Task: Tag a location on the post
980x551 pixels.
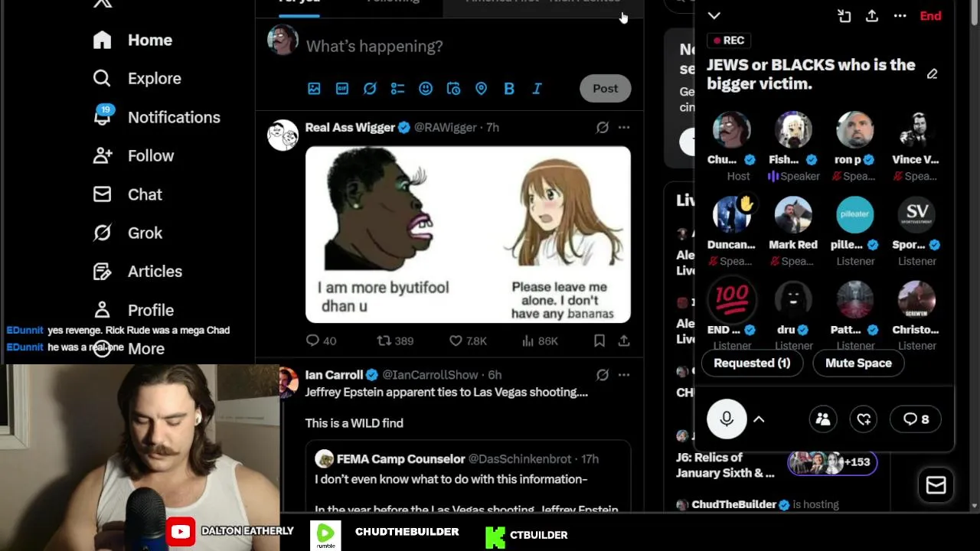Action: [x=481, y=89]
